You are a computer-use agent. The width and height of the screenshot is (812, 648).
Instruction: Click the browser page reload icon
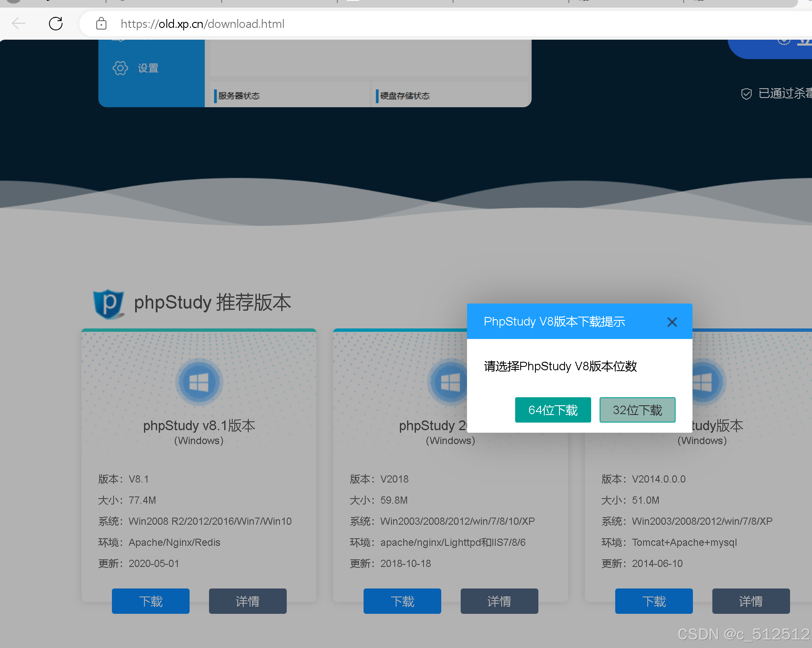click(x=55, y=24)
